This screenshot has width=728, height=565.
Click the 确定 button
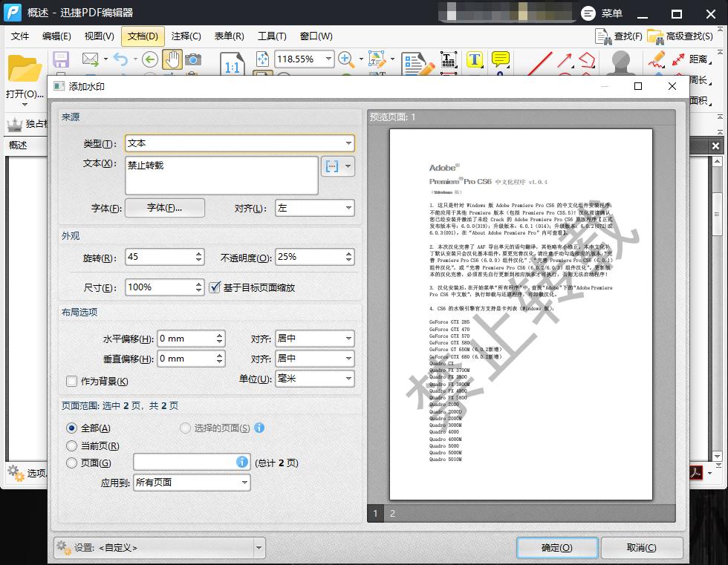point(556,548)
